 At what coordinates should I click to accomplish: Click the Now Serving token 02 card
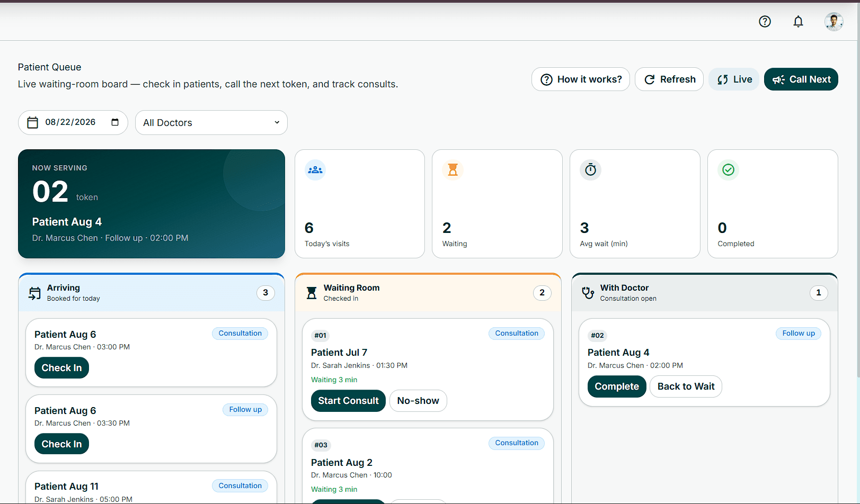pyautogui.click(x=152, y=204)
